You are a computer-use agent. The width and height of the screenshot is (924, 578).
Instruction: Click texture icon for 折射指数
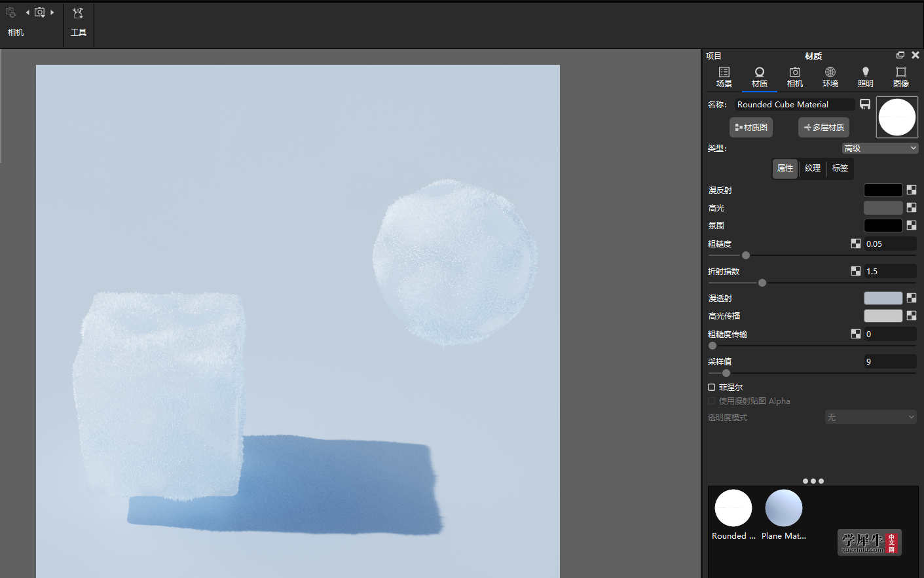click(856, 271)
